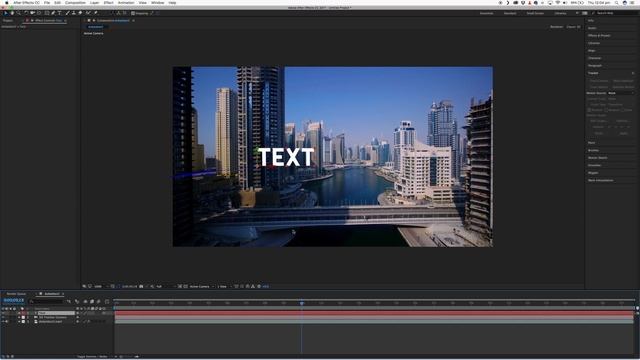Open the Motion Source dropdown in Tracker
This screenshot has width=640, height=360.
tap(621, 93)
